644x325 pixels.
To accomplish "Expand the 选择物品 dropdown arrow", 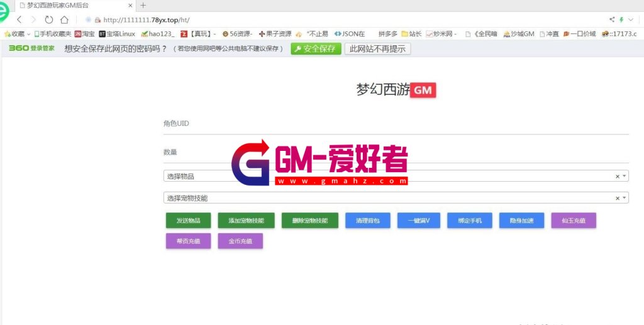I will click(x=625, y=176).
